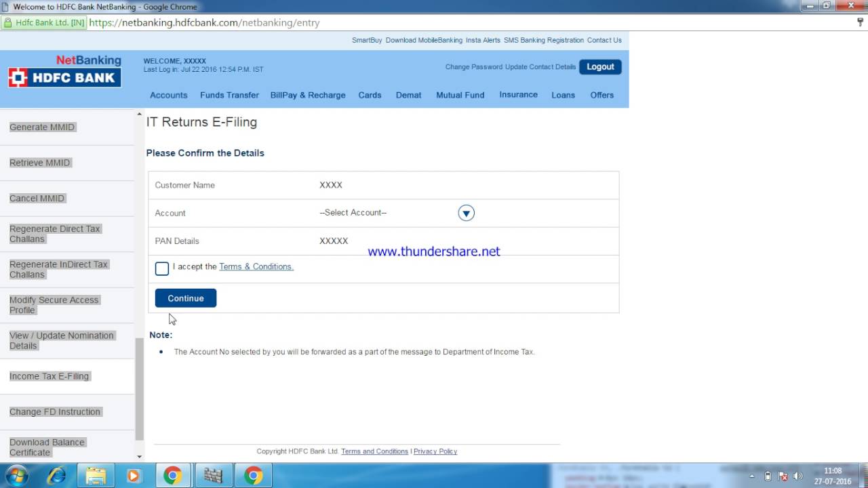Open the Insta Alerts link
Viewport: 868px width, 488px height.
(x=483, y=40)
